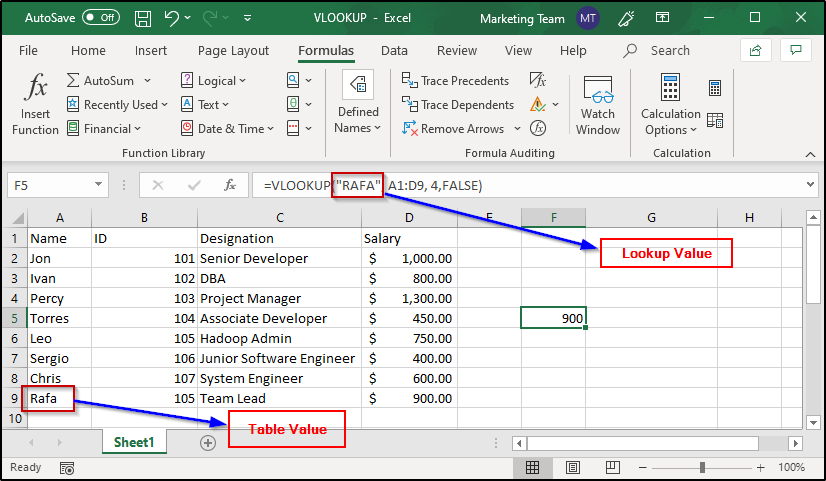
Task: Open the Page Layout tab
Action: (x=233, y=51)
